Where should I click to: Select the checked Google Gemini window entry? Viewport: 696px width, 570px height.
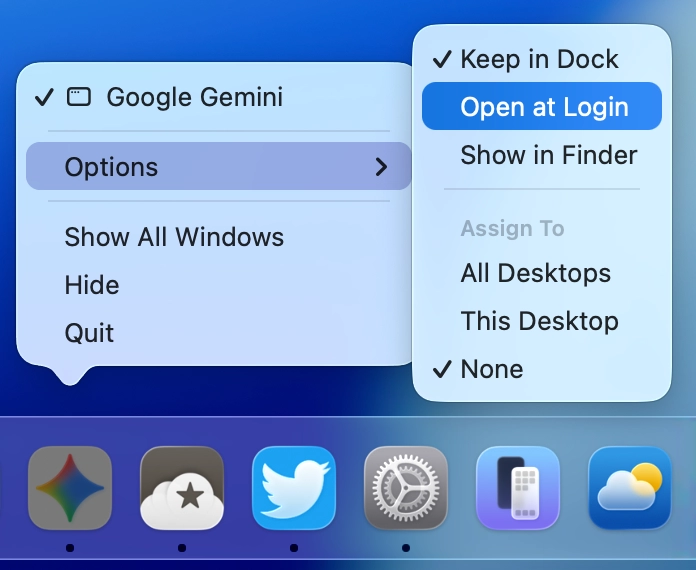pos(194,97)
